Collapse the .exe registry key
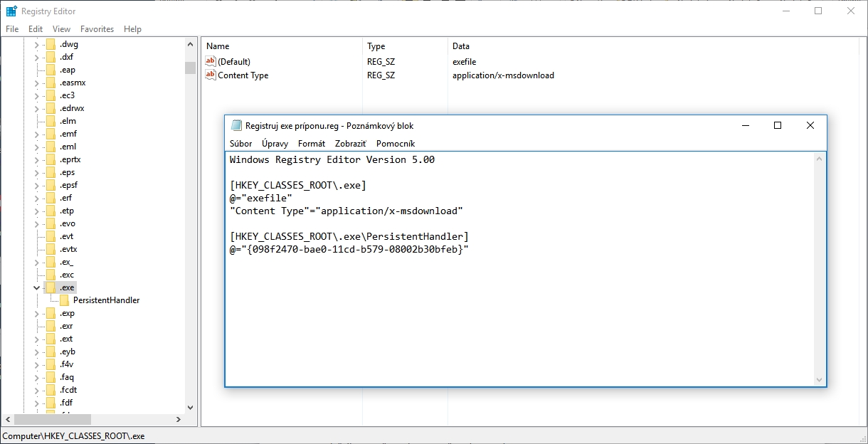Viewport: 868px width, 444px height. [x=36, y=287]
